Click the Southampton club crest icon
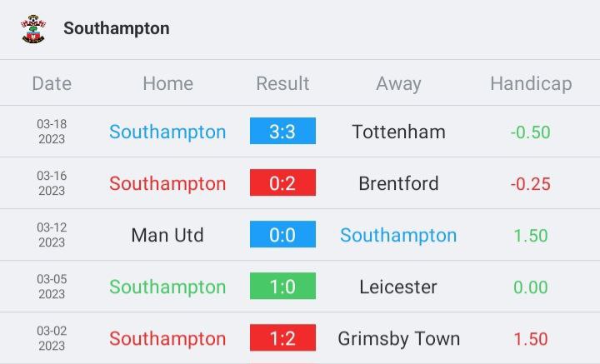This screenshot has height=364, width=600. [x=33, y=29]
